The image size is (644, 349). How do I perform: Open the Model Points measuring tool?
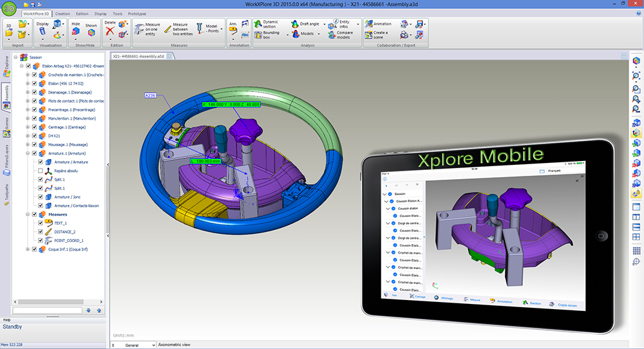click(x=208, y=28)
